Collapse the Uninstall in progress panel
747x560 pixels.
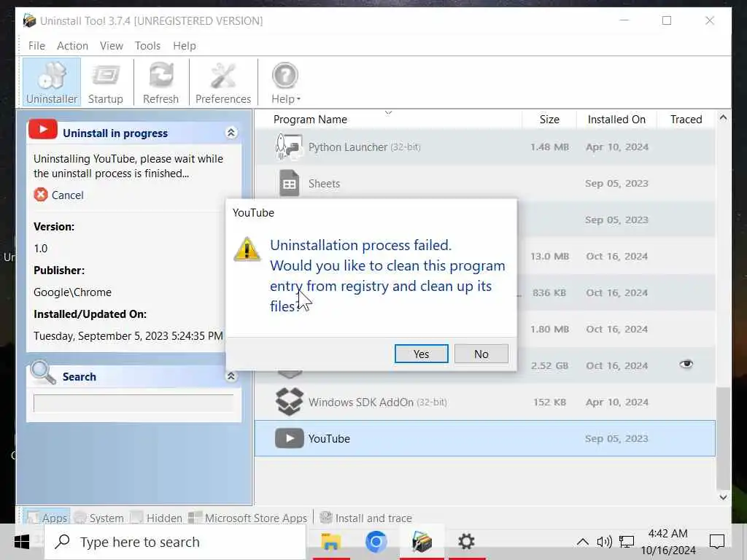tap(231, 133)
